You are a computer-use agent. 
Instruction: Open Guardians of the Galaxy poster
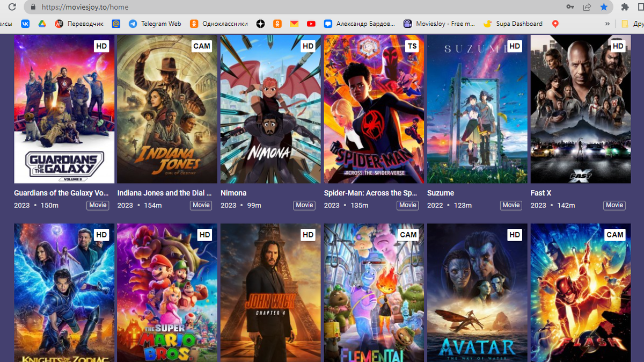coord(64,109)
